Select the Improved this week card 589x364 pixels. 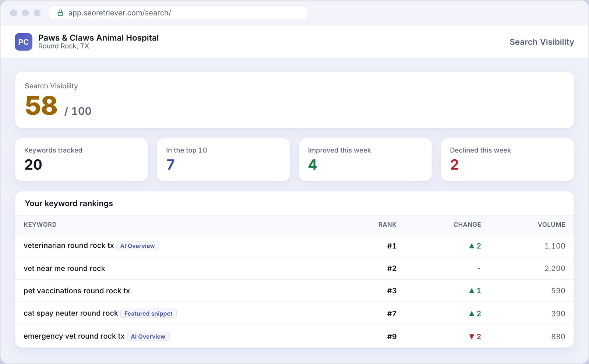point(366,160)
